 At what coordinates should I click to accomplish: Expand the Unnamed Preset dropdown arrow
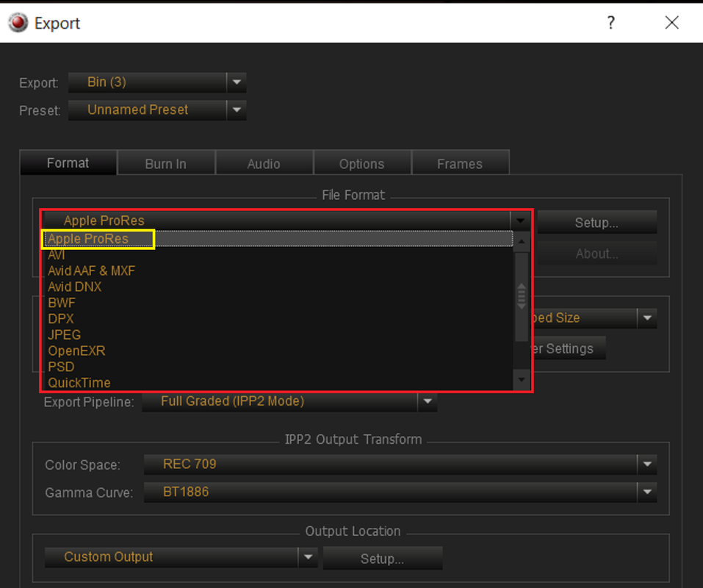tap(237, 110)
